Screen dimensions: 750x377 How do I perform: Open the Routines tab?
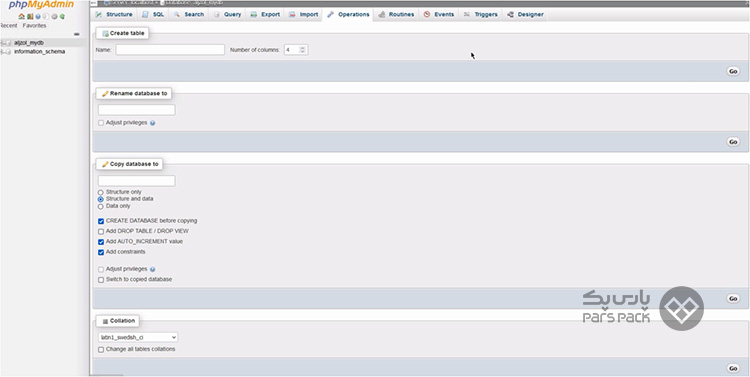tap(397, 14)
